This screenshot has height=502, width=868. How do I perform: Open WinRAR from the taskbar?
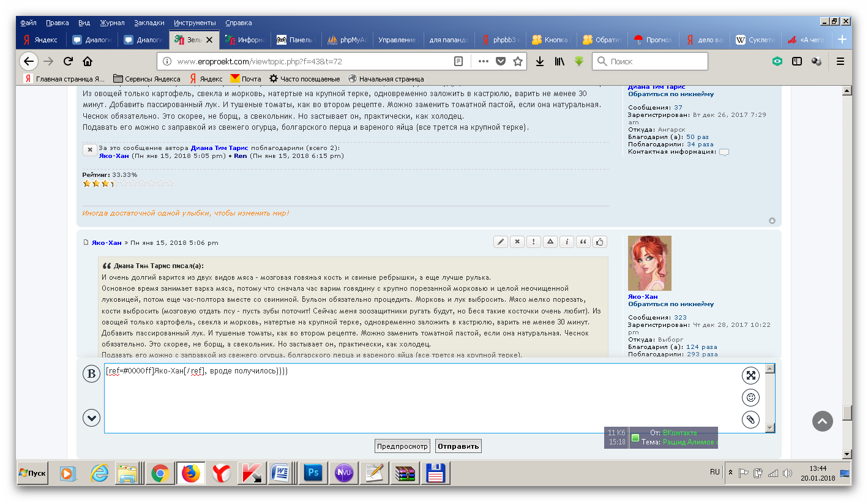(x=405, y=473)
